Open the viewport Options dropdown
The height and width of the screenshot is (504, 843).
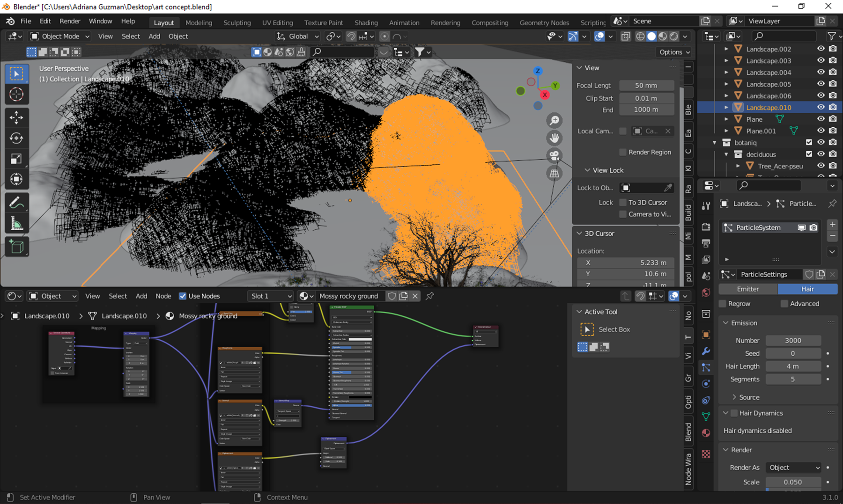[x=674, y=52]
